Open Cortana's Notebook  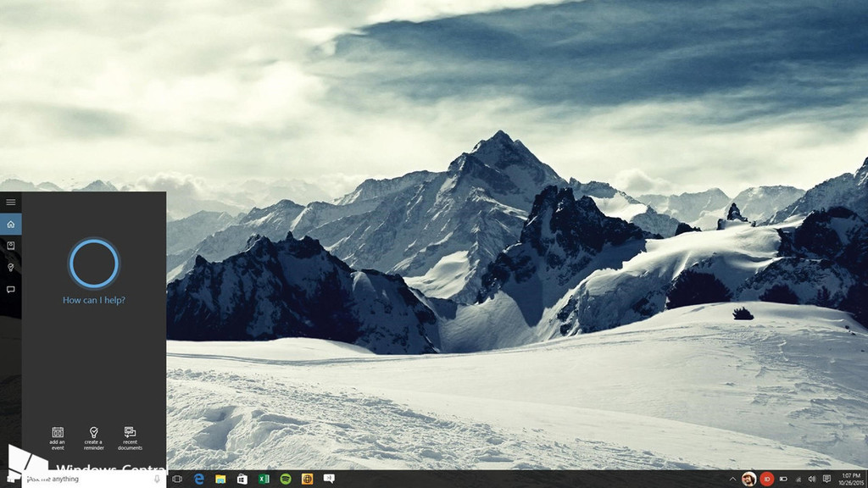[x=10, y=246]
